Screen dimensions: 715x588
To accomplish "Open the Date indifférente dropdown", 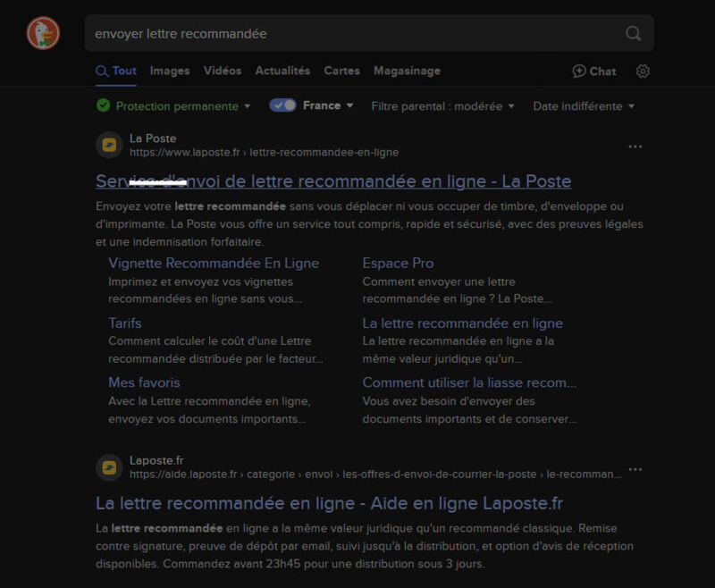I will pos(584,106).
